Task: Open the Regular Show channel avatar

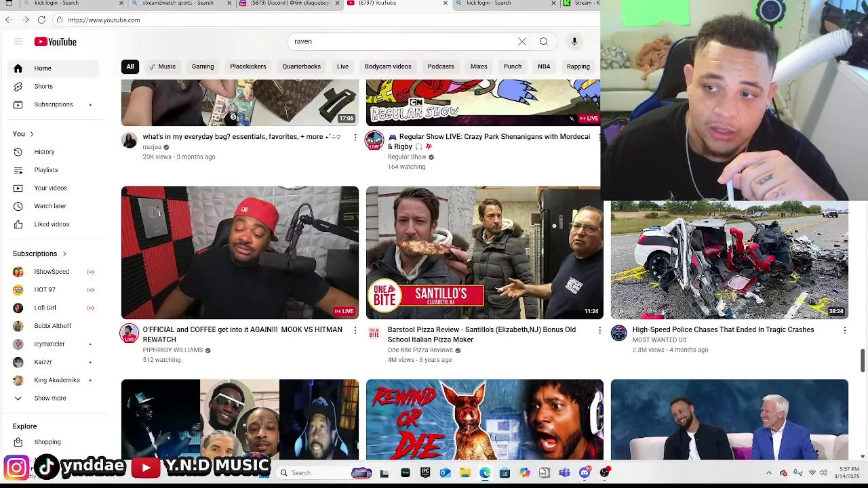Action: click(374, 140)
